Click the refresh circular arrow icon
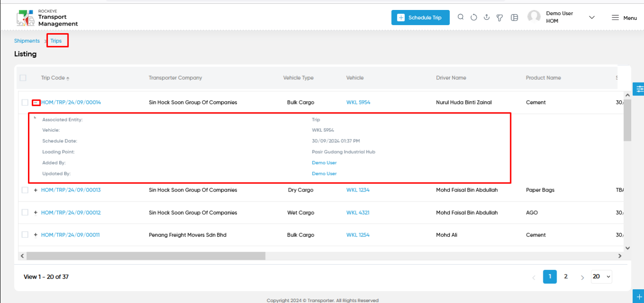644x303 pixels. 474,18
